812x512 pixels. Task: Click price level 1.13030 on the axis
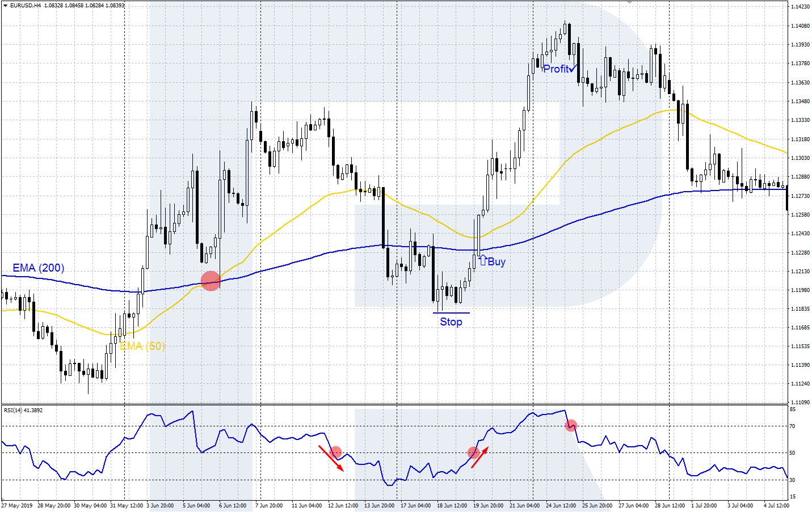[x=800, y=158]
